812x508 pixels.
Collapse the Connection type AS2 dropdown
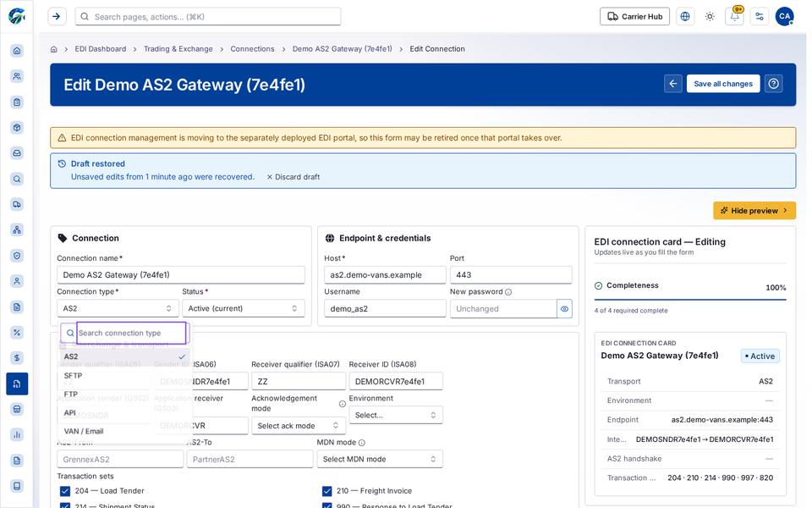(x=118, y=308)
